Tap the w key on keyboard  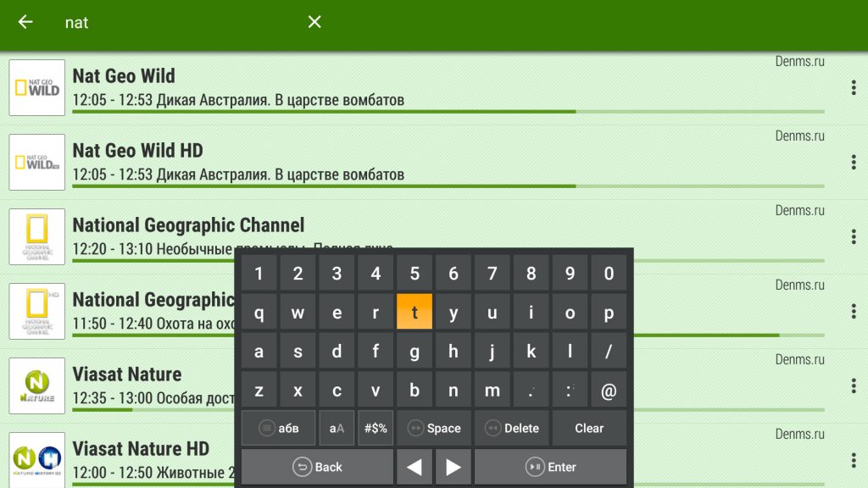298,312
